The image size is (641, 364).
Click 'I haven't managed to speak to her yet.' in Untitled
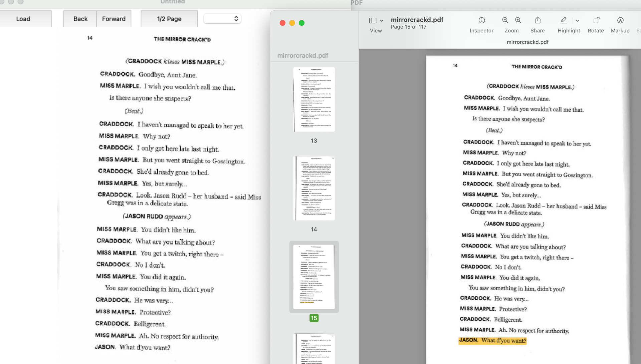click(190, 125)
